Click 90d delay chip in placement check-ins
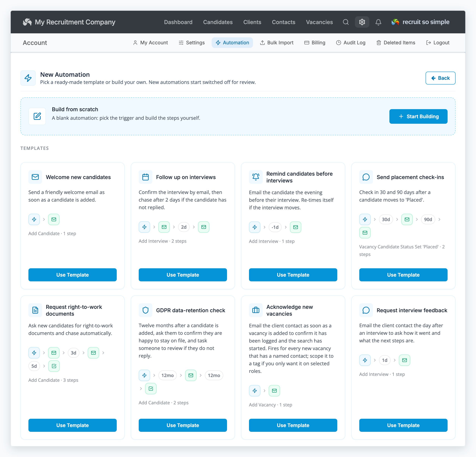This screenshot has height=457, width=476. [428, 220]
